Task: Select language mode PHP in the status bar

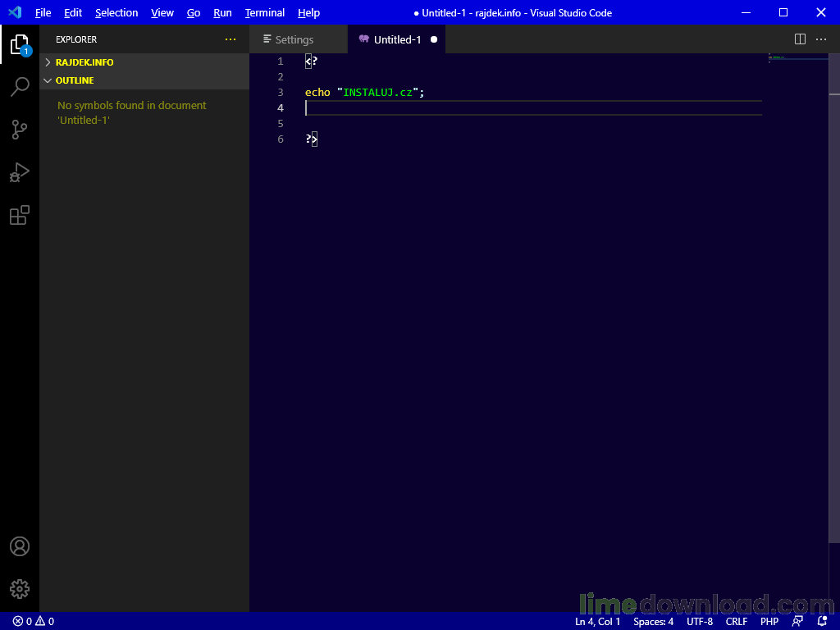Action: tap(769, 622)
